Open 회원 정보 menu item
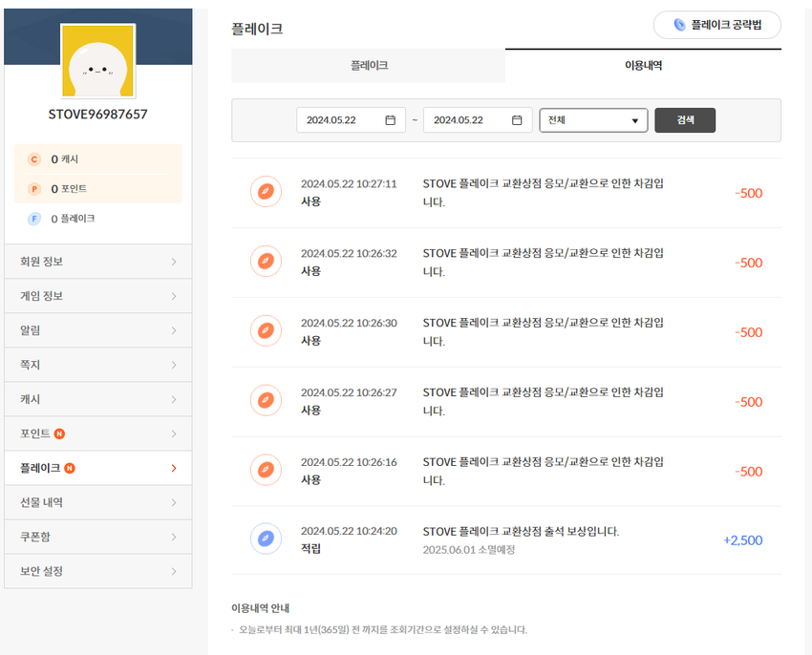 point(97,262)
